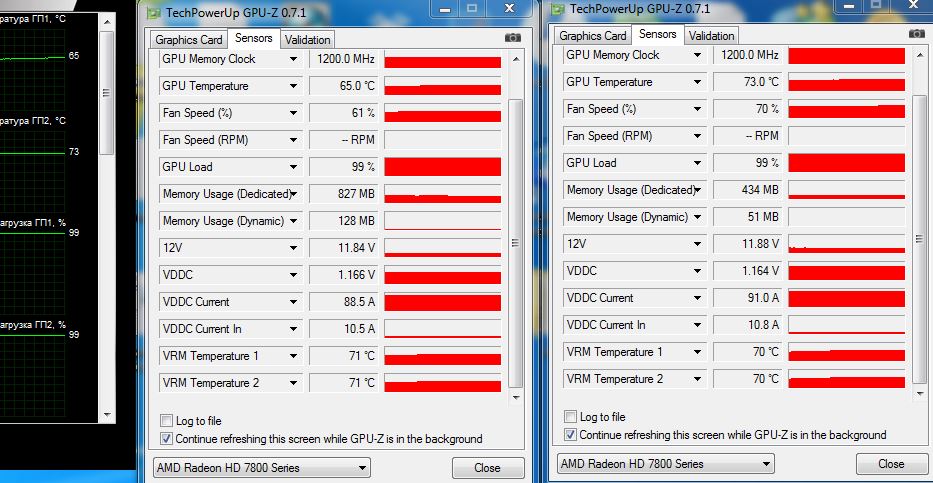Switch to Graphics Card tab in left window
933x483 pixels.
pyautogui.click(x=189, y=40)
